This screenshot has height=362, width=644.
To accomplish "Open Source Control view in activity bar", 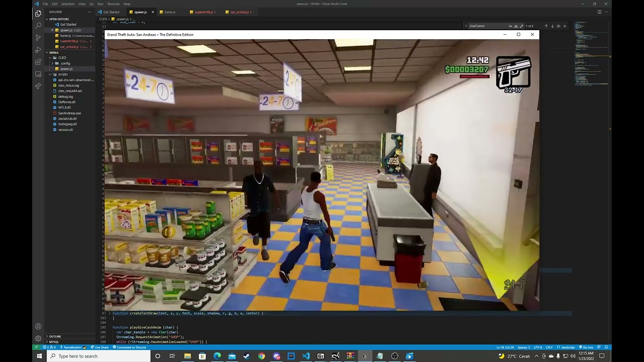I will click(38, 38).
